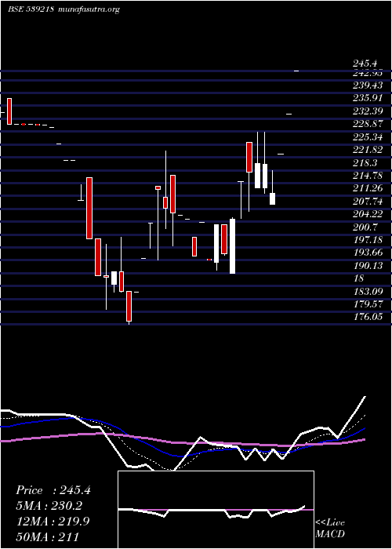Click the 193.66 price axis label

368,253
